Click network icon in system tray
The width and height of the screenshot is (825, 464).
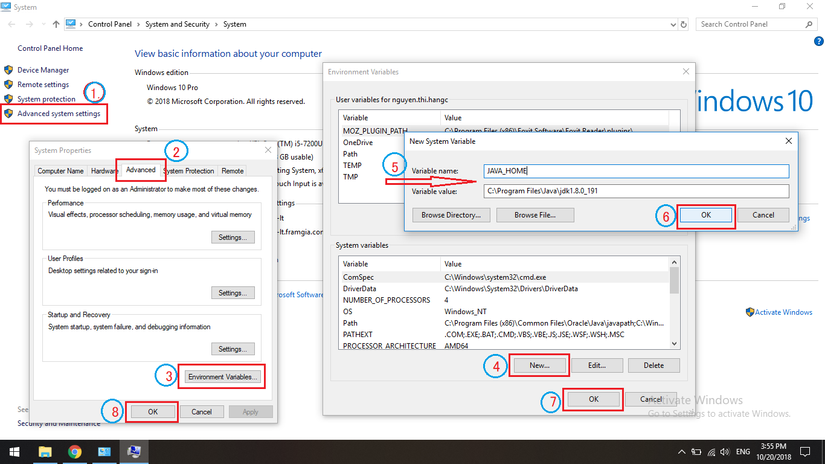tap(711, 452)
